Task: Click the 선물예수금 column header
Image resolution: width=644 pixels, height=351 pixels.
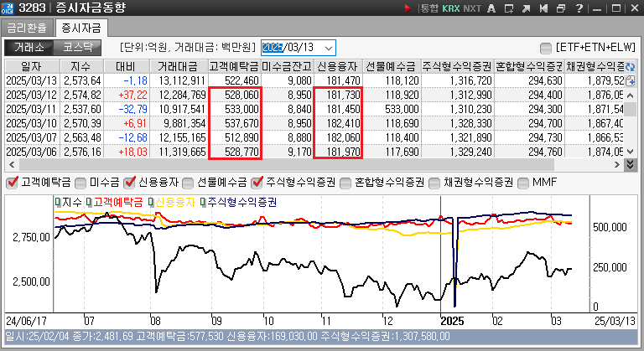Action: tap(391, 66)
